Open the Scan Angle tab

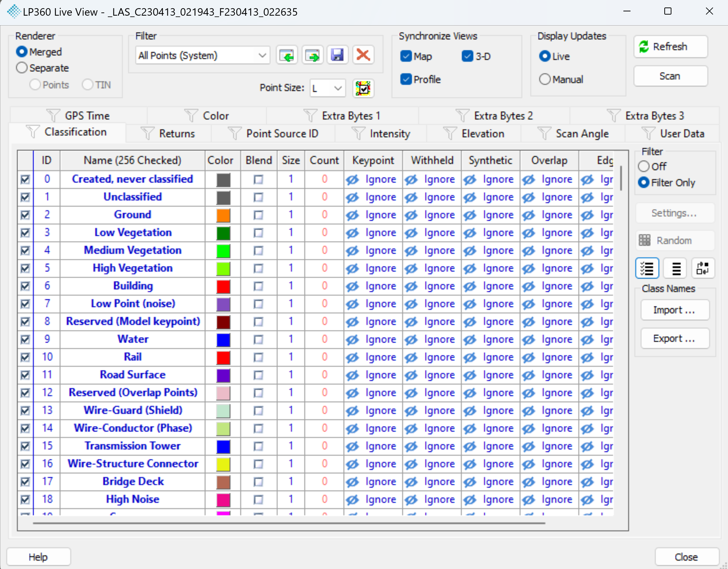[x=573, y=134]
